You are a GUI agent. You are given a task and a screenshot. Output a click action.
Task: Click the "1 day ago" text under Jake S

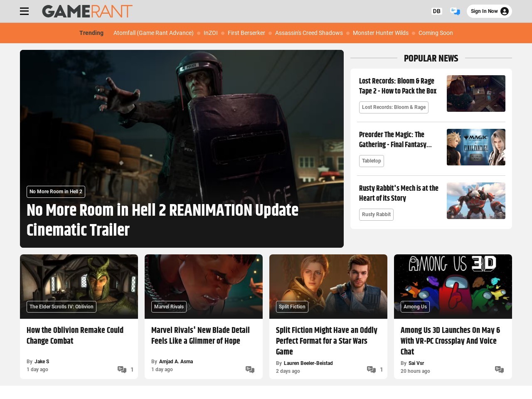point(37,369)
